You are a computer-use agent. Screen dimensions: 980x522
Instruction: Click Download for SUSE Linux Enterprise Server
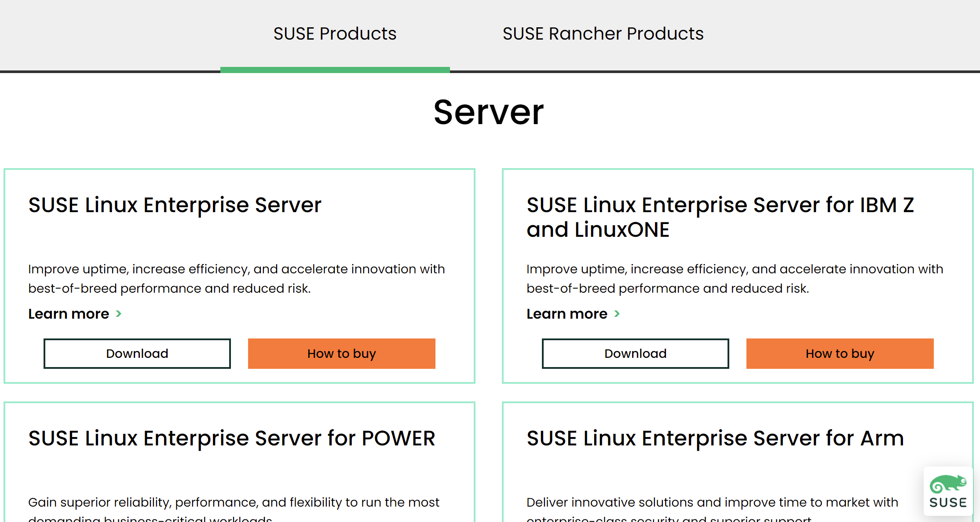tap(137, 353)
